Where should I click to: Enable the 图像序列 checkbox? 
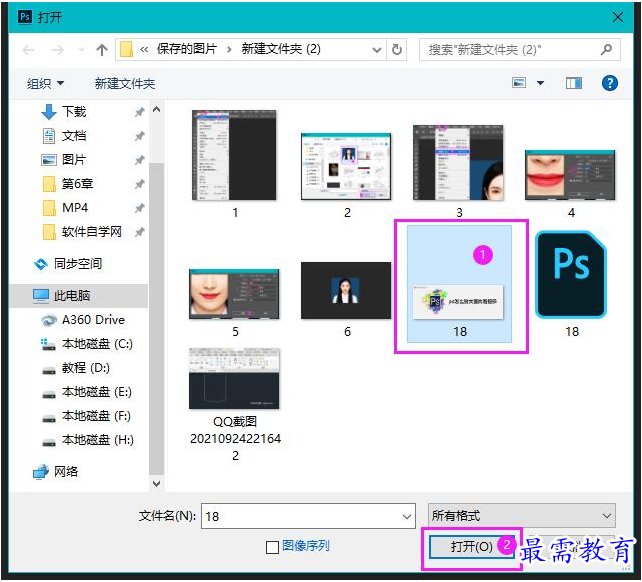tap(272, 547)
